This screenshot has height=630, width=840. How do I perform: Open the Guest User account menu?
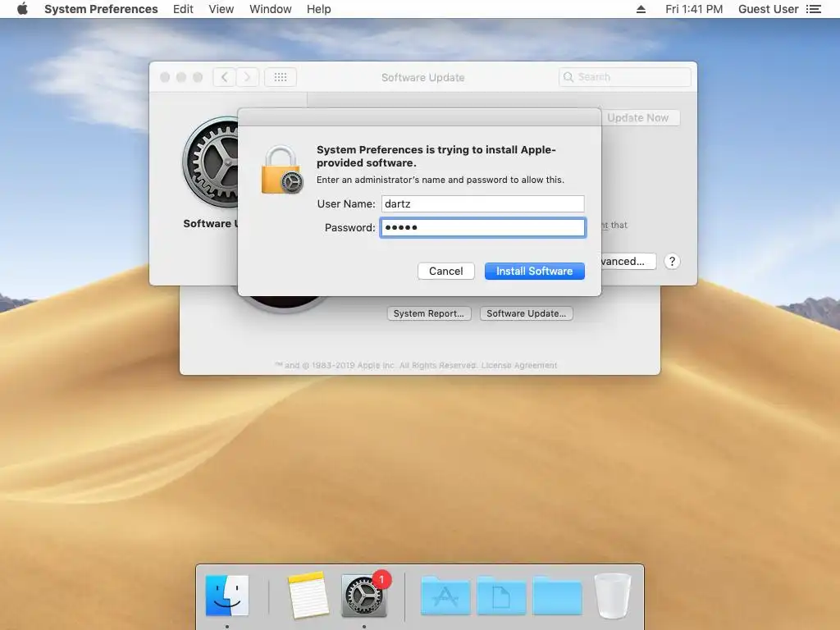768,9
